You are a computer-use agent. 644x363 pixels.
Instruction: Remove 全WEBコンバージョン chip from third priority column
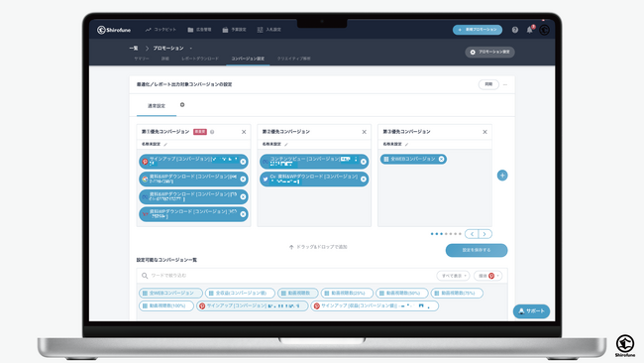(x=442, y=159)
